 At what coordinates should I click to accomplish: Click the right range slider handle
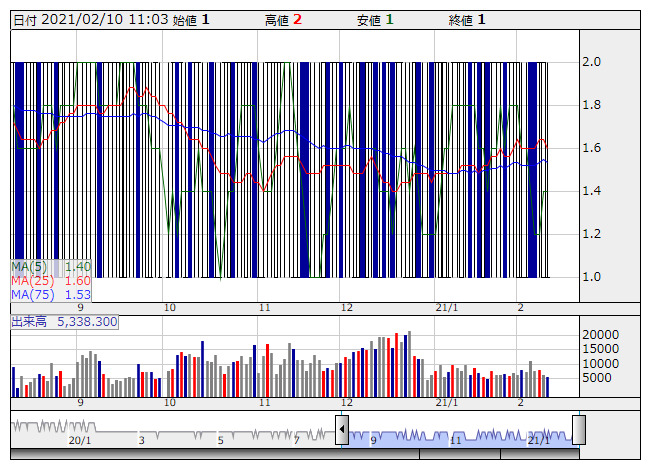point(578,430)
